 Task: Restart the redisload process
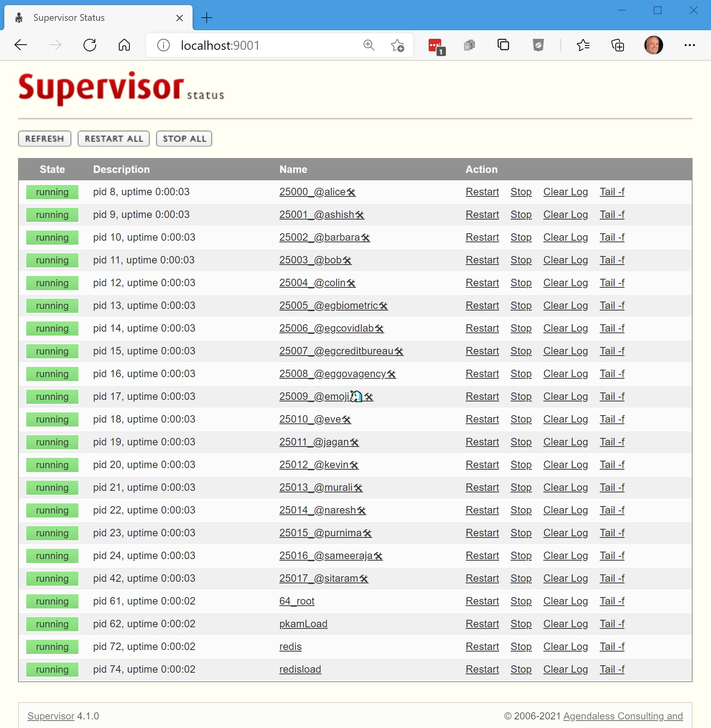point(482,670)
